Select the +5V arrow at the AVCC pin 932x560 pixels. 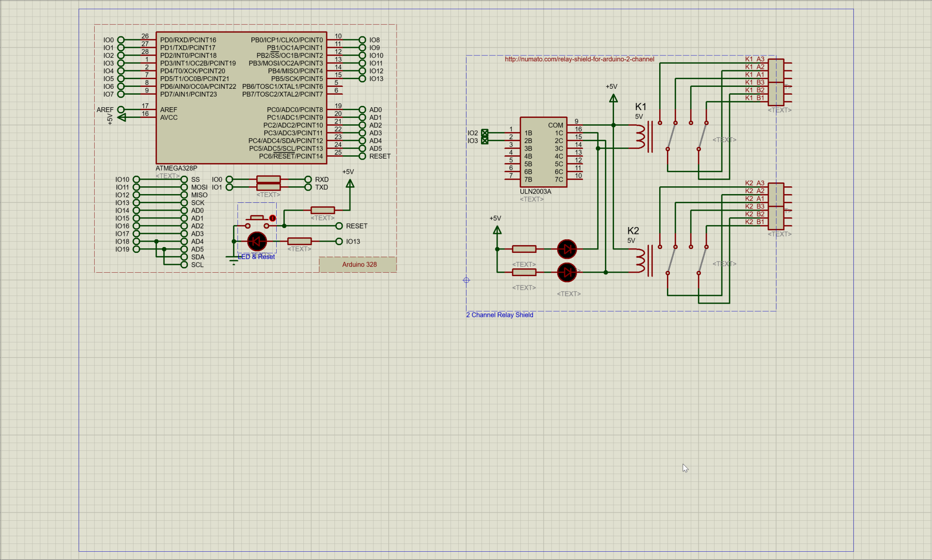(x=122, y=117)
